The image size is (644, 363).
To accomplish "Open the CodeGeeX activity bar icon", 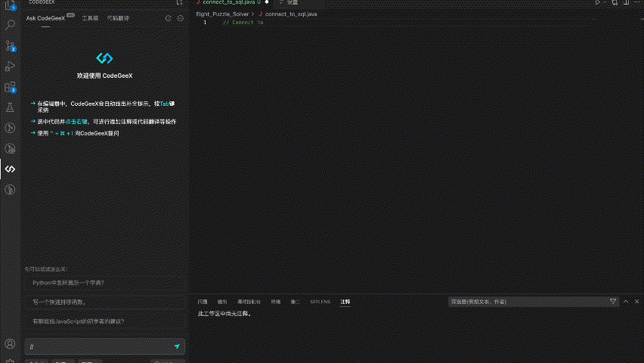I will (x=10, y=169).
